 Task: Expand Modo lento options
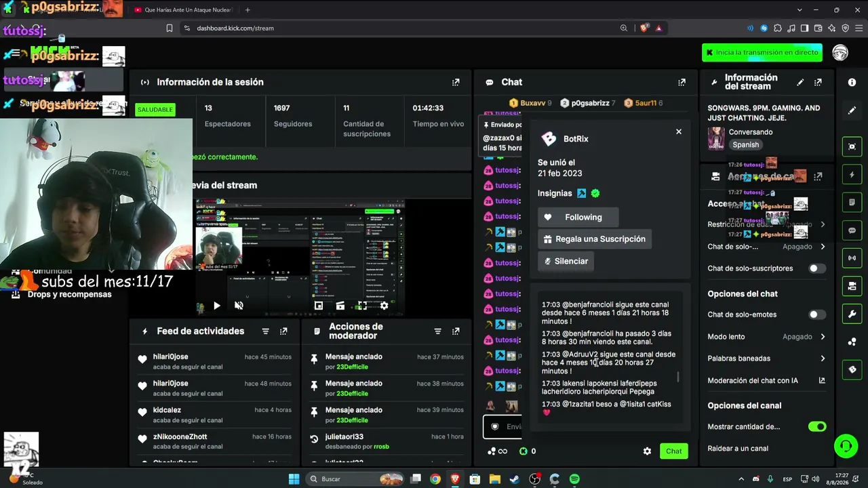coord(823,337)
